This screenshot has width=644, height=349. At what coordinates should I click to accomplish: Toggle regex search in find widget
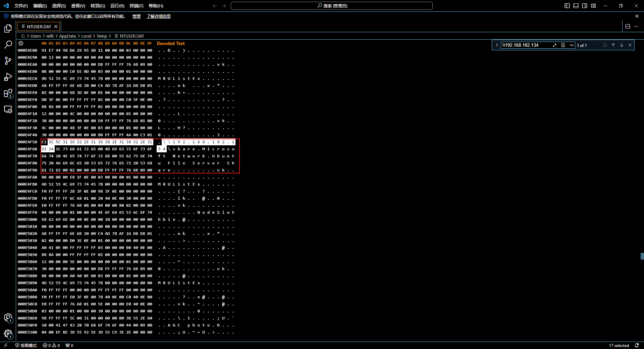pyautogui.click(x=555, y=45)
